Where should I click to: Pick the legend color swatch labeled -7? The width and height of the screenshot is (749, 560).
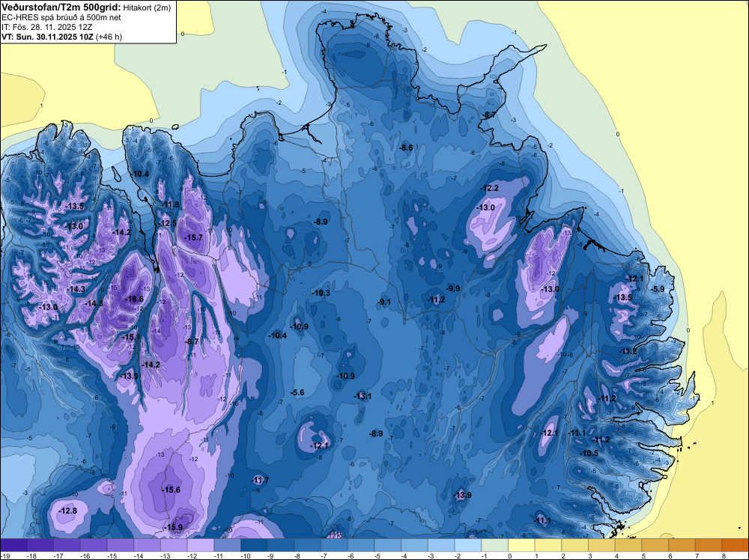tap(334, 545)
